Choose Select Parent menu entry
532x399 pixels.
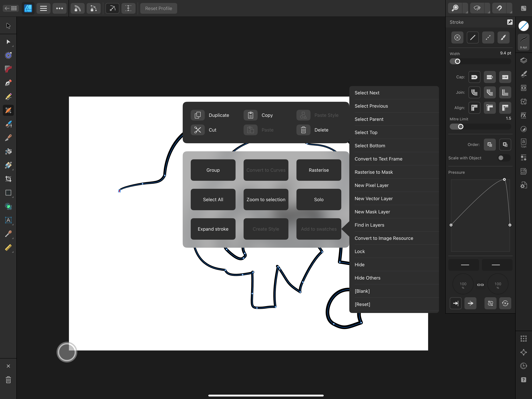394,119
